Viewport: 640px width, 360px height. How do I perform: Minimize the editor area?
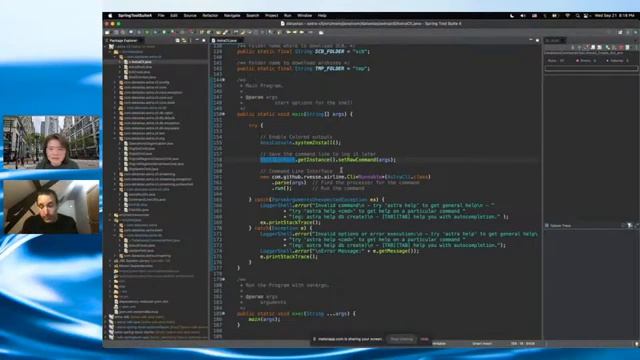[530, 40]
